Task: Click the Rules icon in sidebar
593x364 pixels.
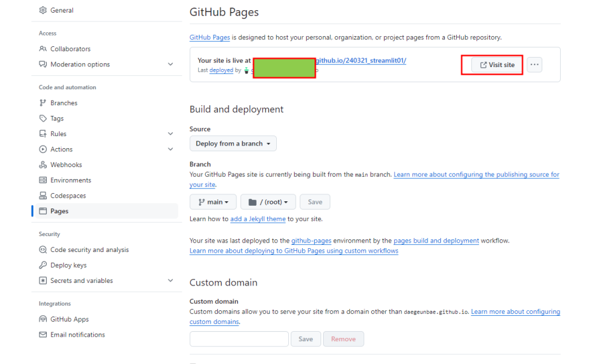Action: [x=42, y=134]
